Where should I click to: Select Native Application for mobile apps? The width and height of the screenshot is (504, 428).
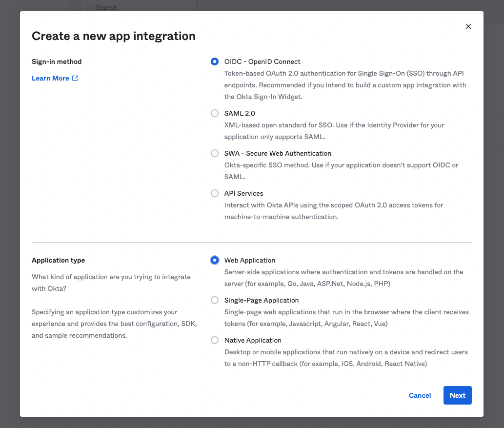coord(215,340)
